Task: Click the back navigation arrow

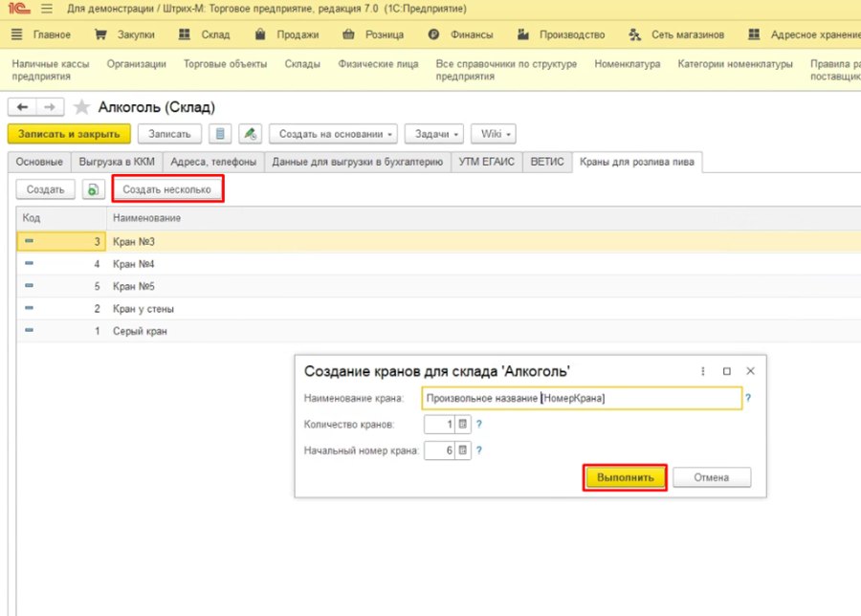Action: [23, 107]
